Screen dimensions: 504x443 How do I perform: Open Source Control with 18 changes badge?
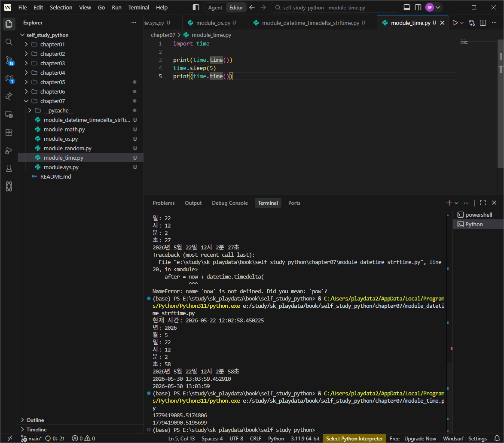pos(9,61)
